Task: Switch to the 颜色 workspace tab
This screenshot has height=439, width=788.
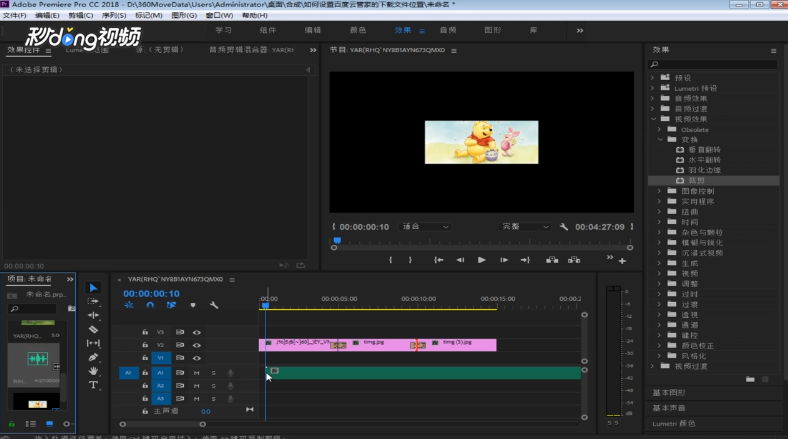Action: coord(358,30)
